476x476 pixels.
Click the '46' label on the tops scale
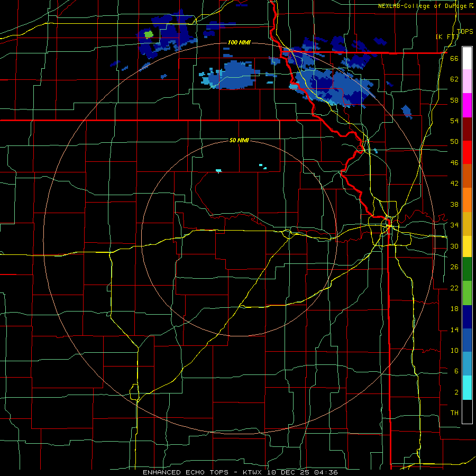tap(454, 162)
